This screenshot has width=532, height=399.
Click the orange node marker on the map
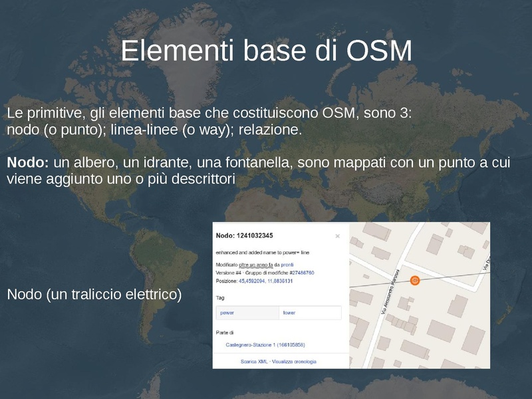(414, 280)
